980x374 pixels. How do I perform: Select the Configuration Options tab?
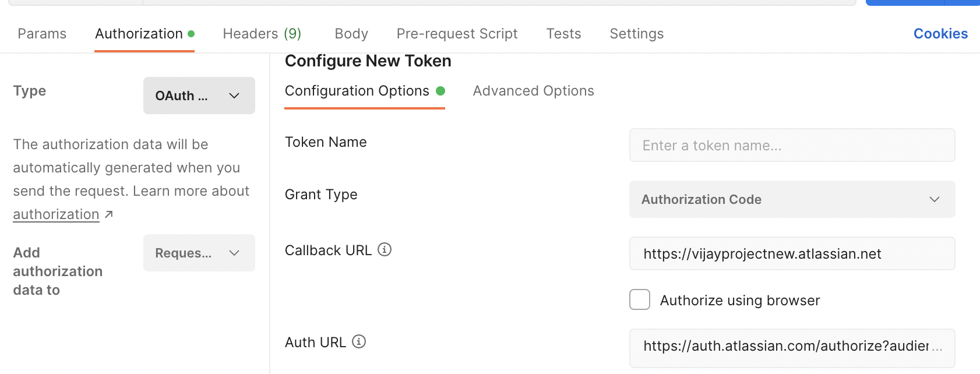click(357, 91)
